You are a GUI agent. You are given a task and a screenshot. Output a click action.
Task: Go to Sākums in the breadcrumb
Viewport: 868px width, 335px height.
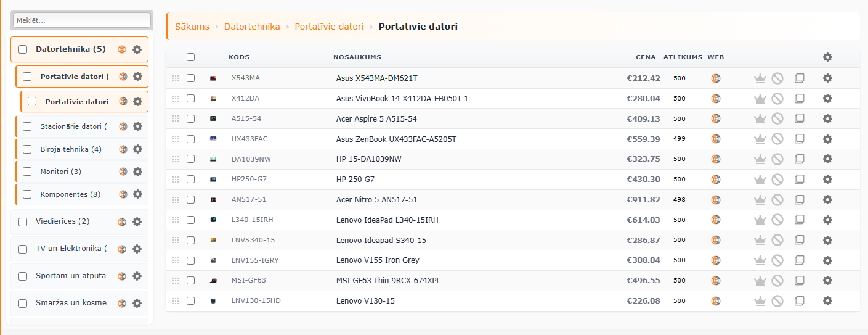pyautogui.click(x=192, y=27)
